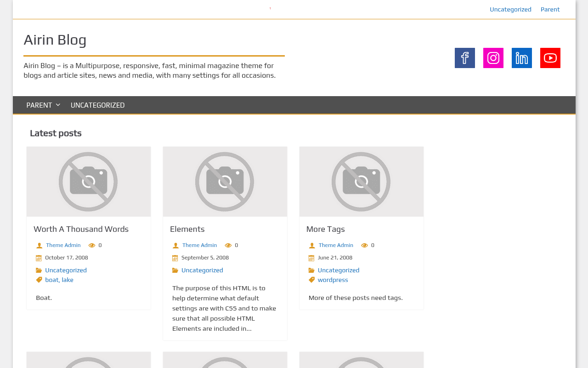Click the author icon on the More Tags post
The image size is (588, 368).
(x=312, y=246)
